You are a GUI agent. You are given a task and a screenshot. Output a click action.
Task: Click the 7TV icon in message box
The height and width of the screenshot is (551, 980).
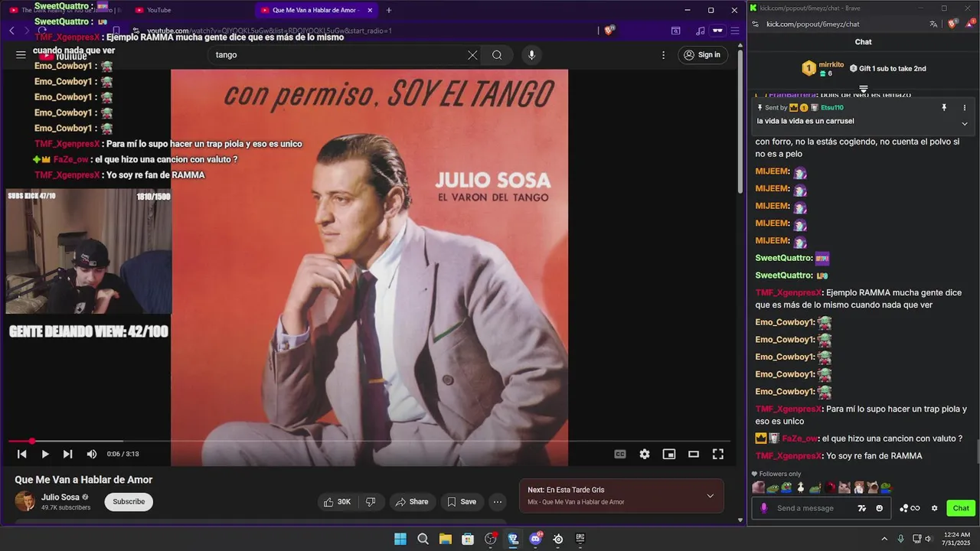tap(862, 508)
